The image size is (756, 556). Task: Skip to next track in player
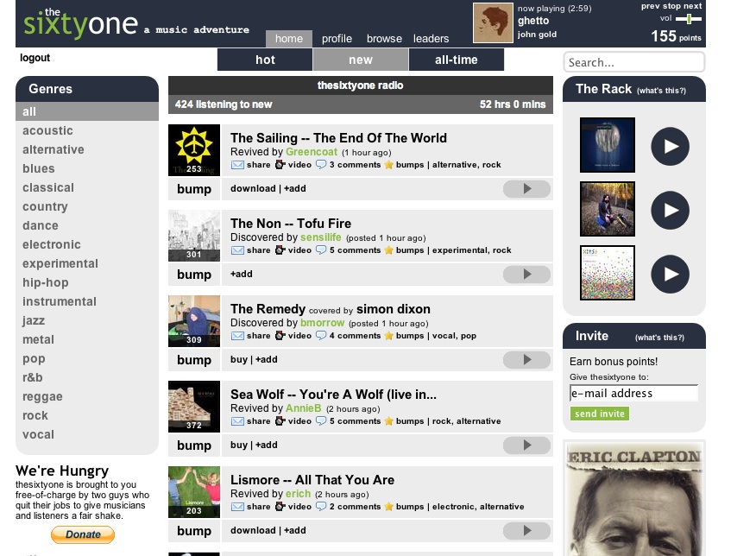click(692, 6)
